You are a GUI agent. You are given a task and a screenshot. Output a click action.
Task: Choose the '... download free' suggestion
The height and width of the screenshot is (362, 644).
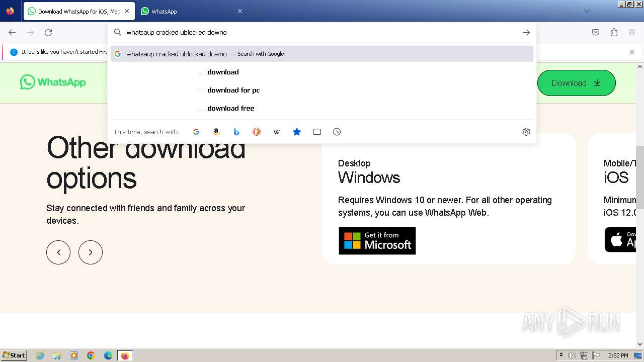(x=322, y=108)
